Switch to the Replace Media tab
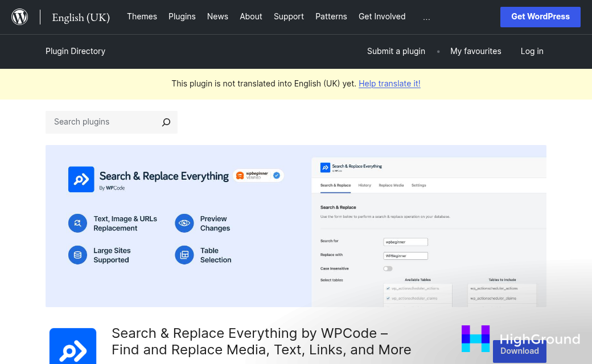592x364 pixels. tap(391, 185)
